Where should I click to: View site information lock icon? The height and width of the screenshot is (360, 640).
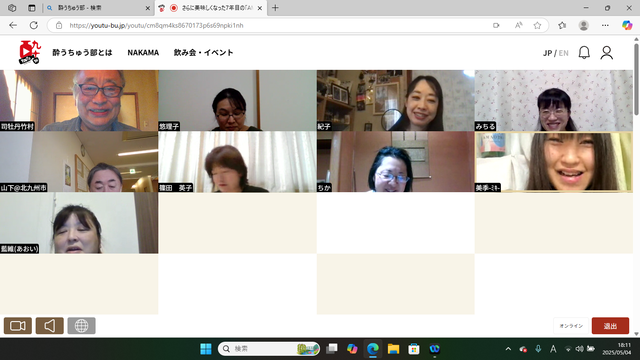(x=59, y=25)
